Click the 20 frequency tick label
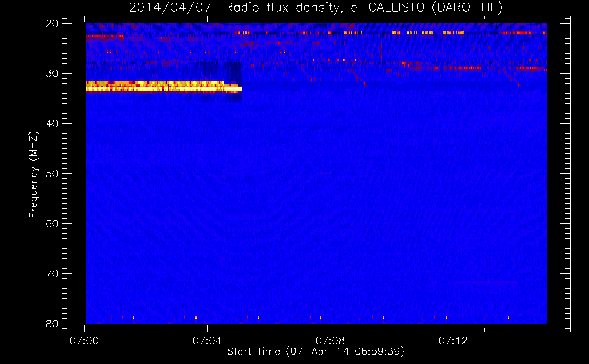This screenshot has height=364, width=589. [x=52, y=24]
